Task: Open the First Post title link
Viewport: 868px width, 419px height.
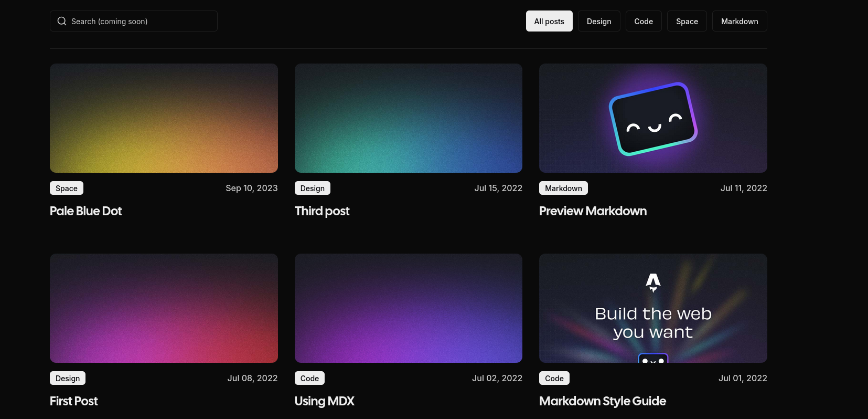Action: click(x=73, y=401)
